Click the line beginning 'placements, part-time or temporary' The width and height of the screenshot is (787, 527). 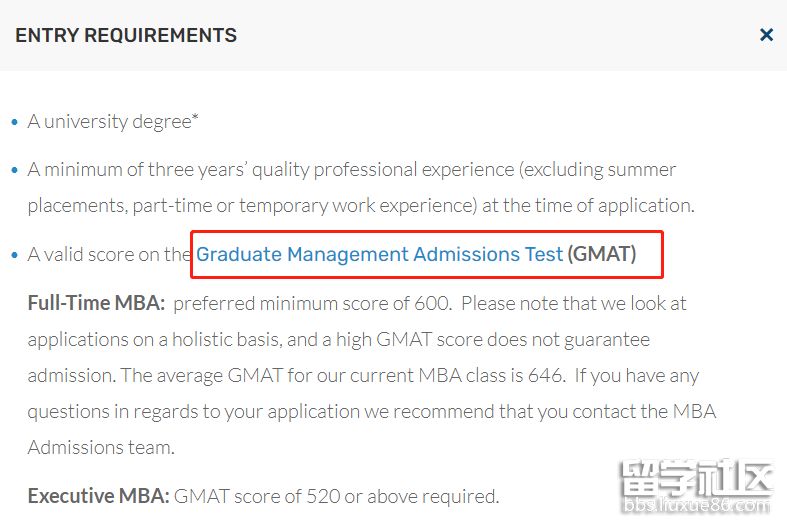tap(360, 206)
